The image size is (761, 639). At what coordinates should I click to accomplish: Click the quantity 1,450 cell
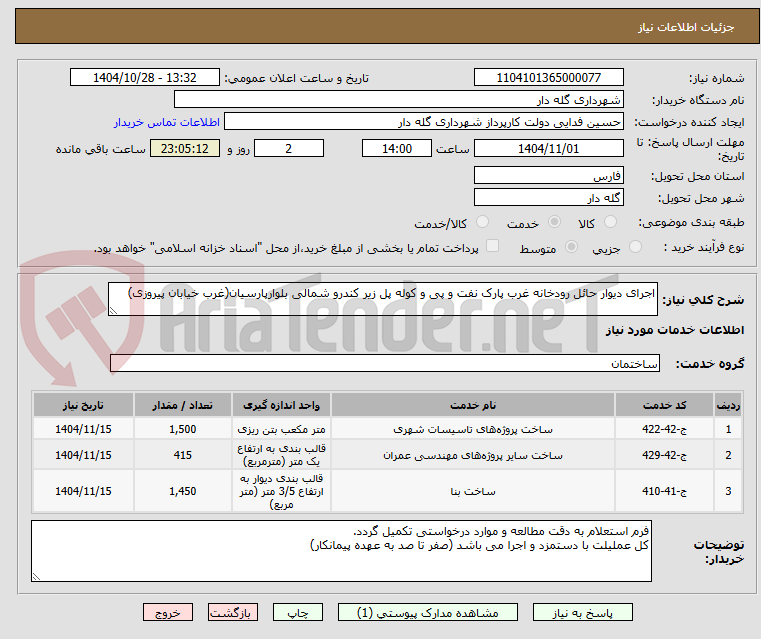click(182, 491)
